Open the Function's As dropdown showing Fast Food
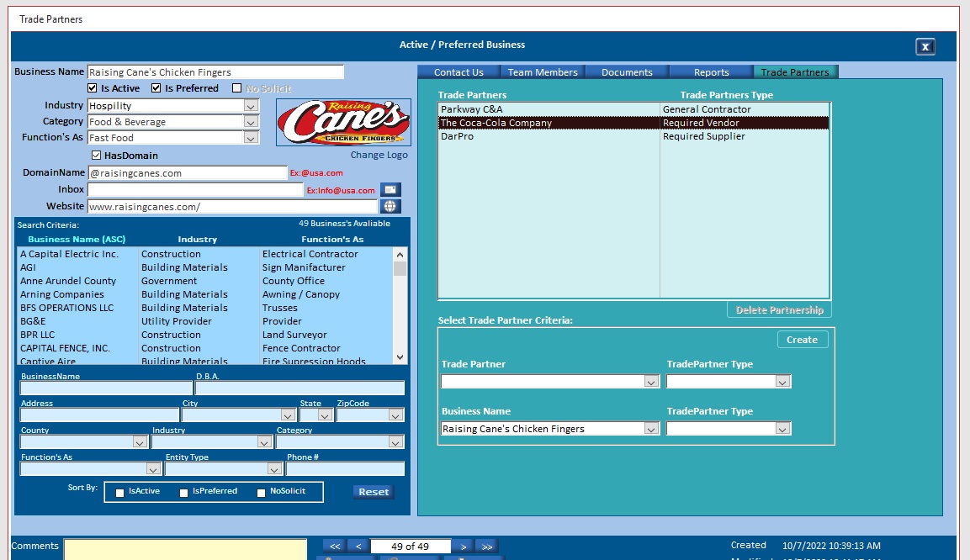 251,138
